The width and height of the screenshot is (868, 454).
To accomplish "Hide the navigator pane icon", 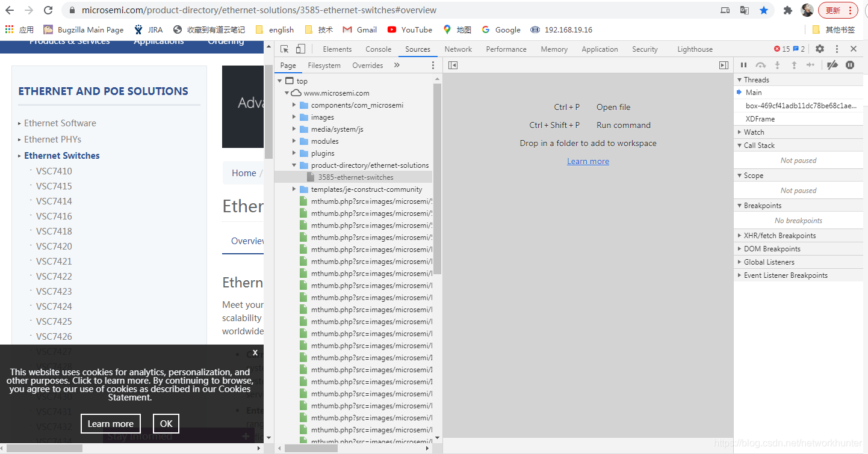I will point(453,65).
